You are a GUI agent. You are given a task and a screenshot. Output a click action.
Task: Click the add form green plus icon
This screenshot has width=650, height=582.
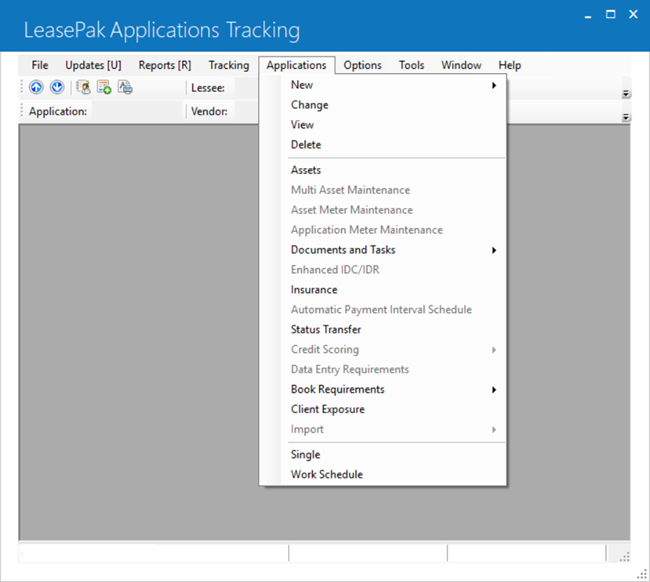pyautogui.click(x=104, y=87)
